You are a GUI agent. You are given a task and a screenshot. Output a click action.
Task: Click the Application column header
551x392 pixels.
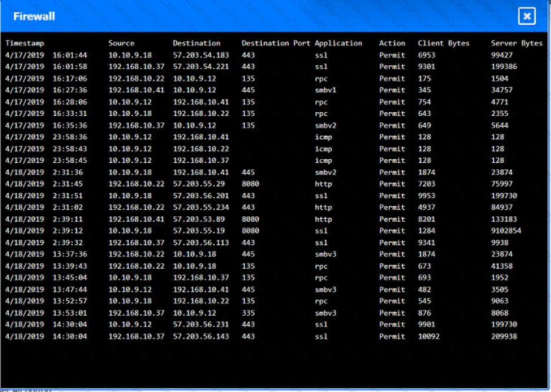click(x=338, y=43)
